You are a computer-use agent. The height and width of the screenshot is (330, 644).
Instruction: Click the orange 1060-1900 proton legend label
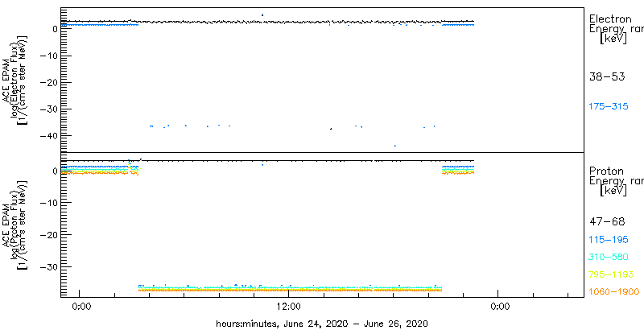click(614, 292)
